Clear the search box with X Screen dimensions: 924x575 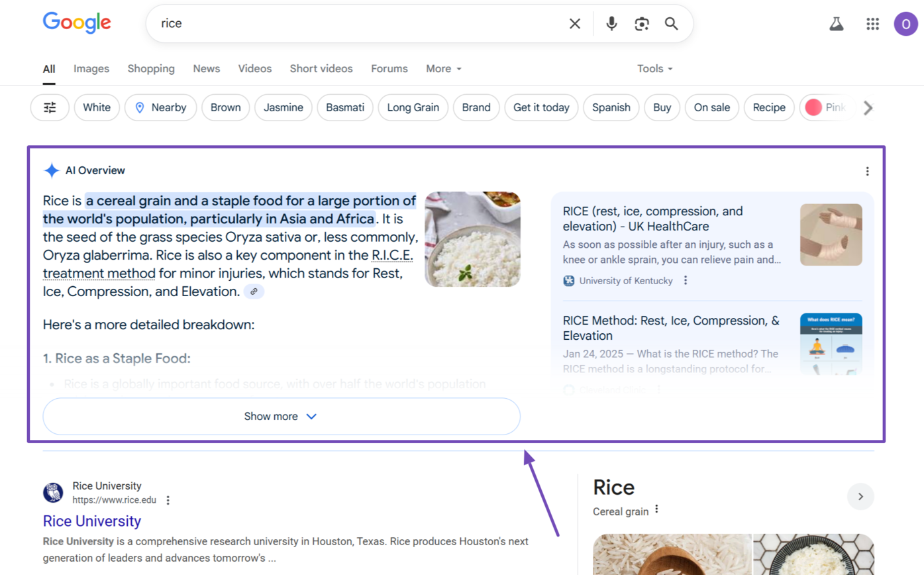(574, 24)
